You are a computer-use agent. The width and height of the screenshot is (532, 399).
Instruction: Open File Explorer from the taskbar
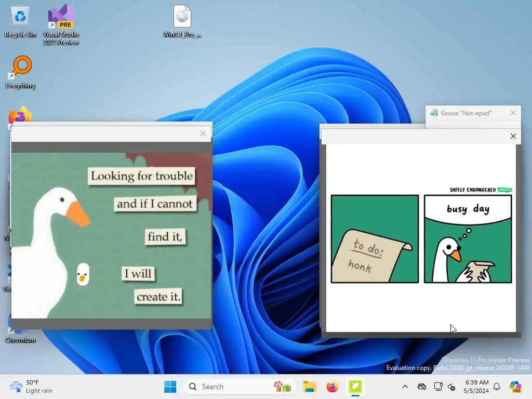tap(310, 387)
